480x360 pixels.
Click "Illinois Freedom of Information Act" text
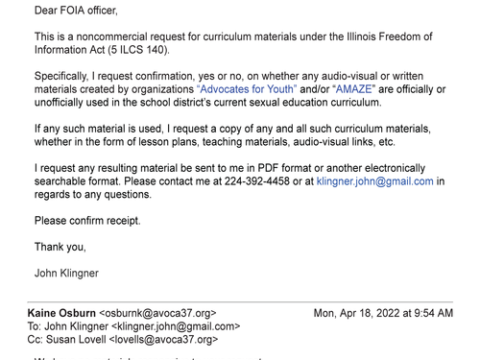point(233,43)
